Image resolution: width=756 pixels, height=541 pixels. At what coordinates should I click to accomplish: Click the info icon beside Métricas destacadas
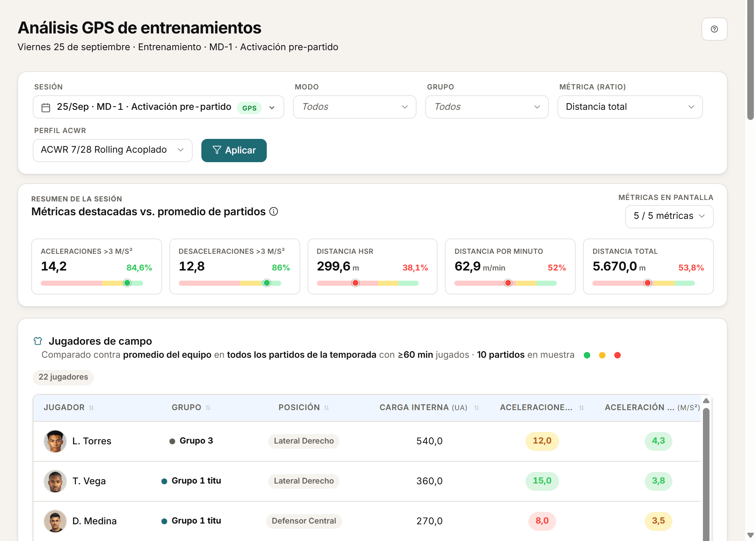click(x=274, y=212)
